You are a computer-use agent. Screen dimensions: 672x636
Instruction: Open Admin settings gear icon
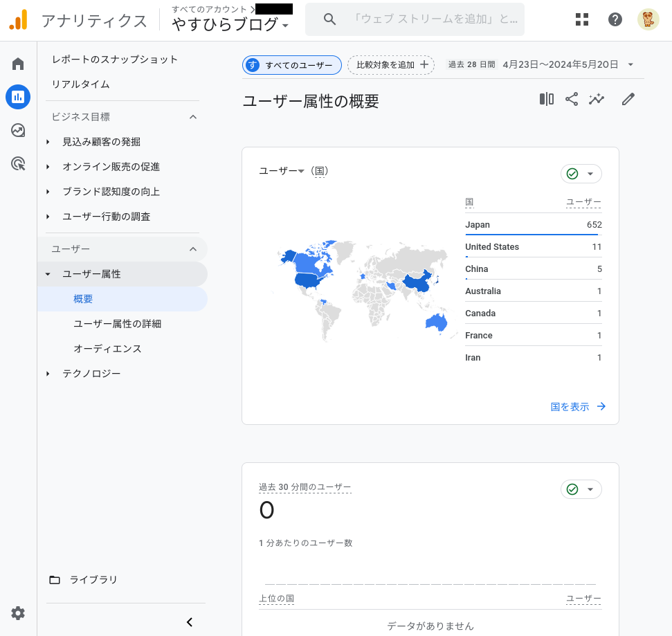tap(18, 613)
